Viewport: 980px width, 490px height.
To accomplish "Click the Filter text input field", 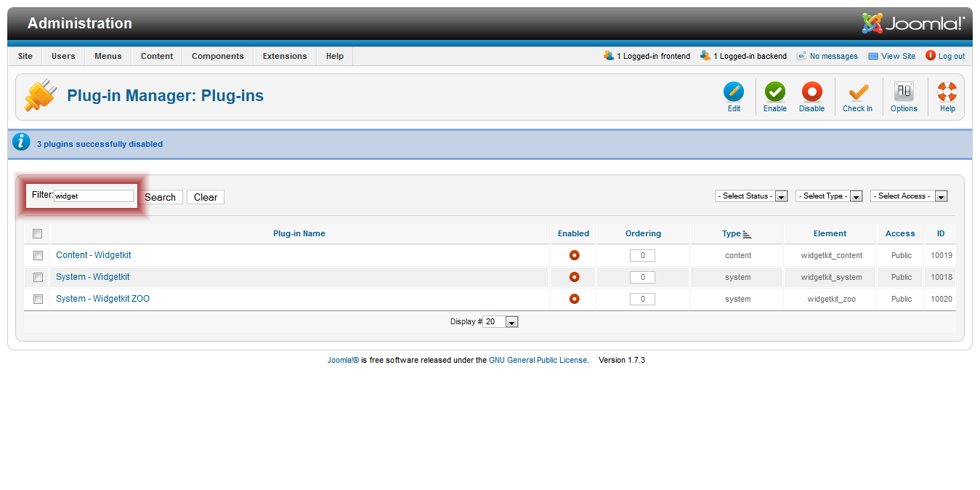I will coord(94,196).
